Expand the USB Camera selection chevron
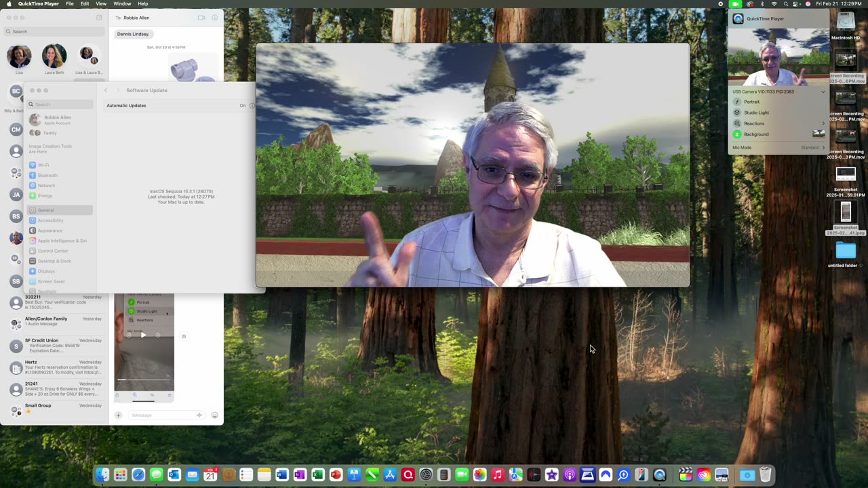 click(x=823, y=91)
